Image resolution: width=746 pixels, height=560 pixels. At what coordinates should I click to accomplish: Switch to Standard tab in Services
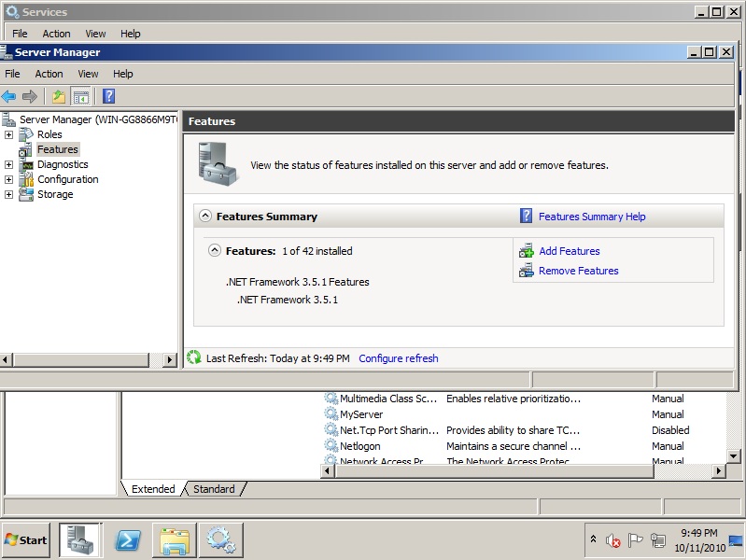pyautogui.click(x=214, y=489)
